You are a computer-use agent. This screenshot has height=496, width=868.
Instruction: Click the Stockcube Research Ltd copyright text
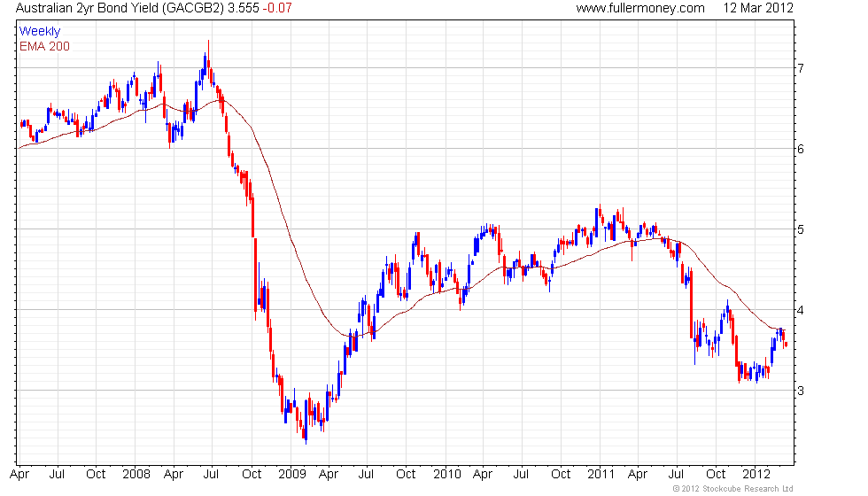point(732,489)
